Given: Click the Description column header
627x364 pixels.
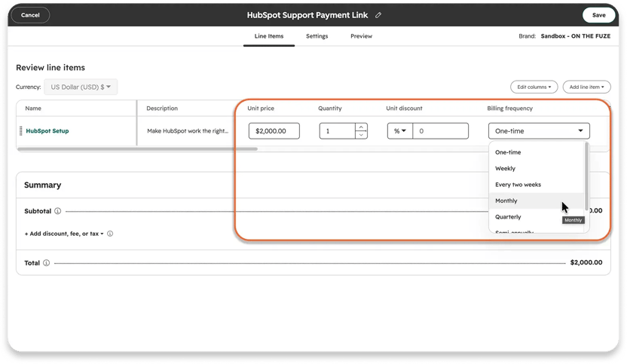Looking at the screenshot, I should pos(162,109).
